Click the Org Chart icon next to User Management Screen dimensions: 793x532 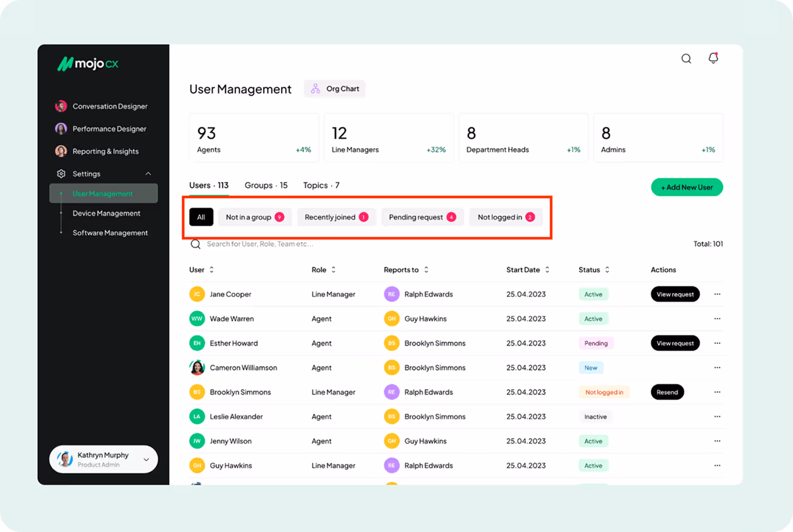point(316,88)
